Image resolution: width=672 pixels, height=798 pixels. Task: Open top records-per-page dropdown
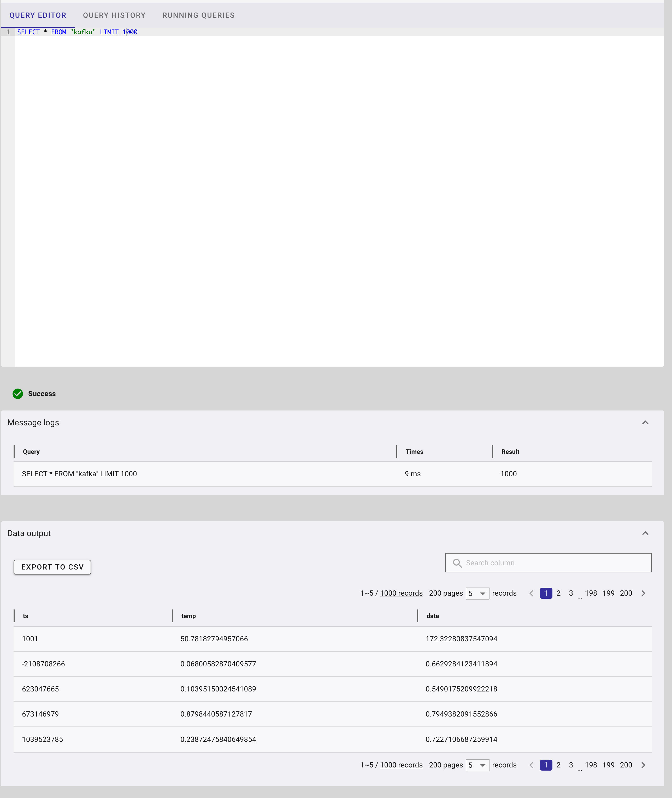click(x=477, y=593)
